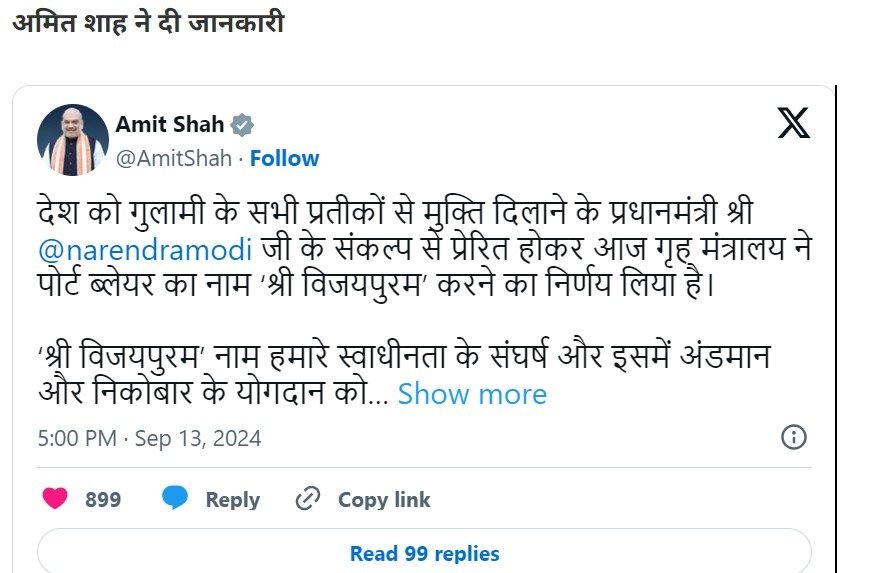888x573 pixels.
Task: Click the Reply text label
Action: tap(232, 499)
